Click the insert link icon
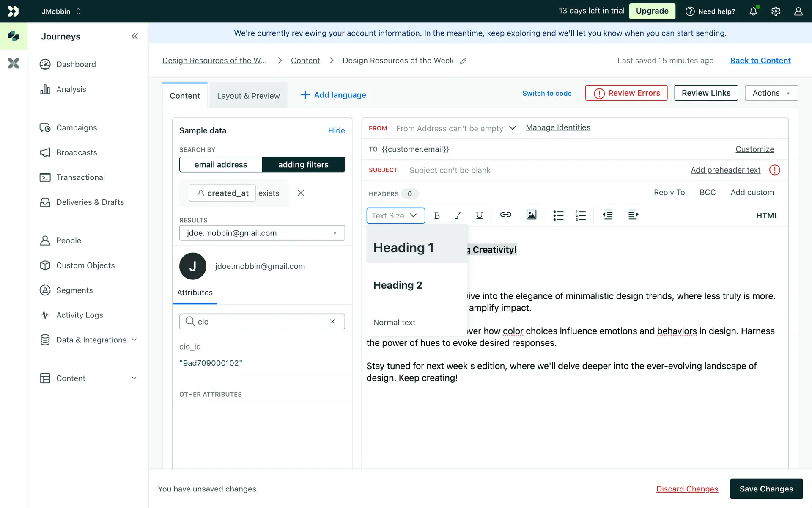Screen dimensions: 812x508 point(505,215)
